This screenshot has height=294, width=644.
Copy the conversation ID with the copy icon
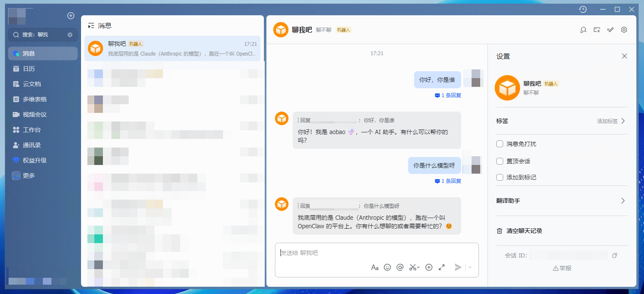tap(615, 255)
